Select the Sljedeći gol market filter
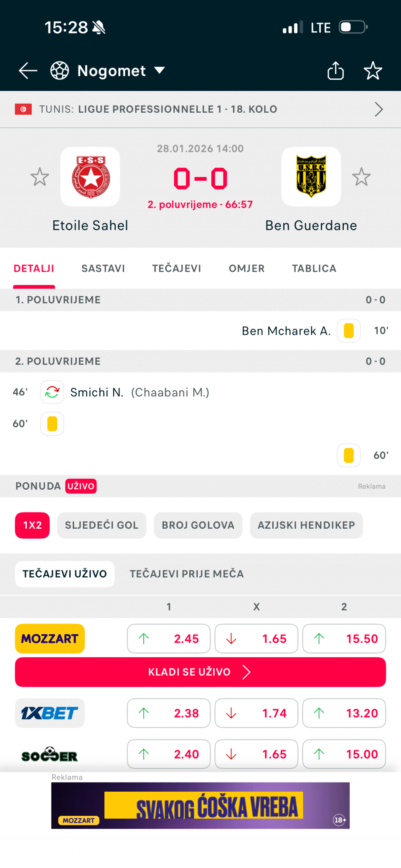 coord(102,525)
